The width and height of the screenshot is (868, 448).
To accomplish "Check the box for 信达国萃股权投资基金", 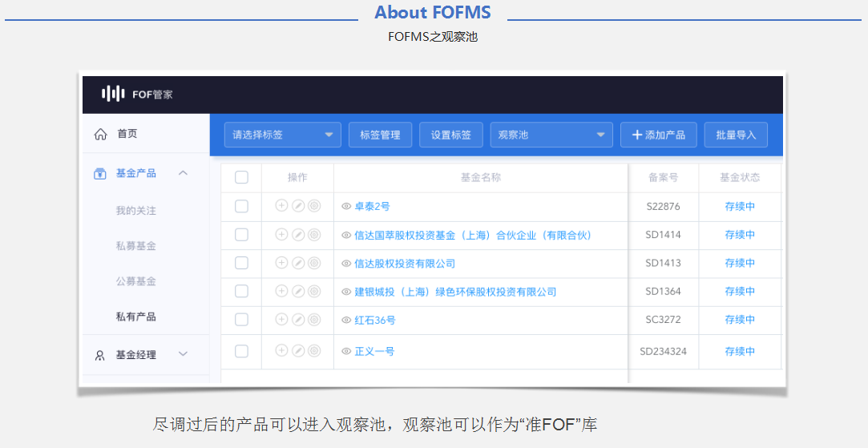I will (241, 235).
